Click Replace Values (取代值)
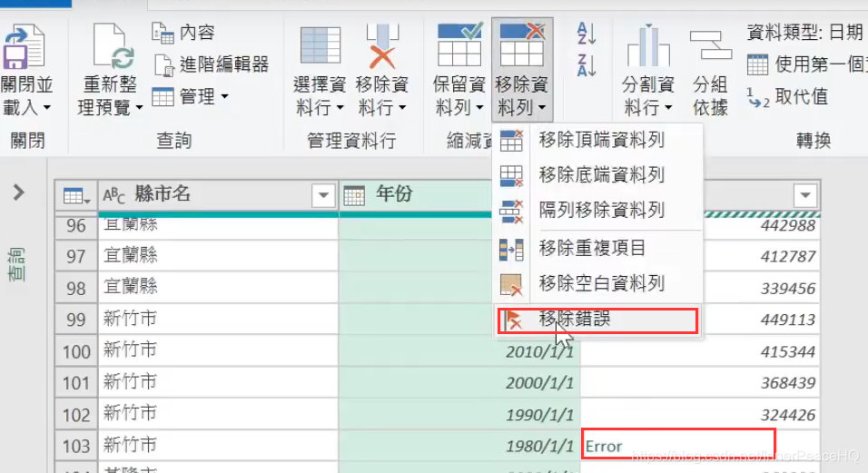The image size is (868, 473). 787,97
